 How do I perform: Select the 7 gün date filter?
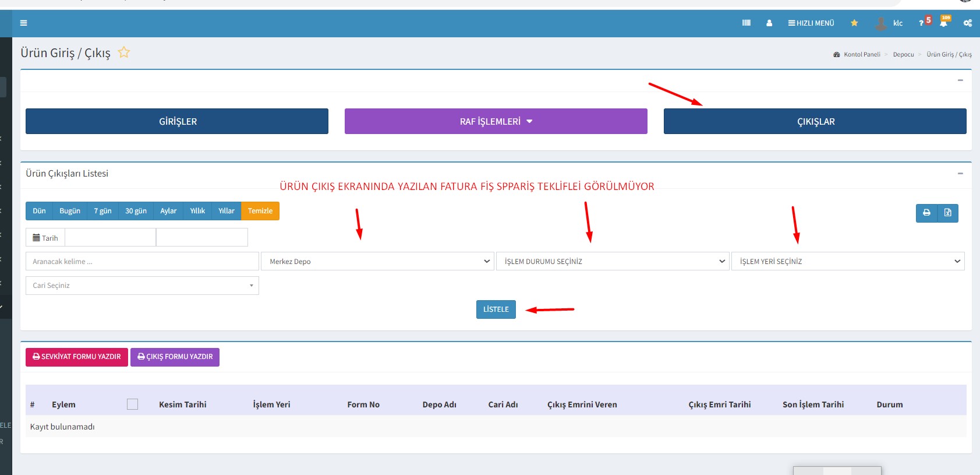tap(102, 211)
